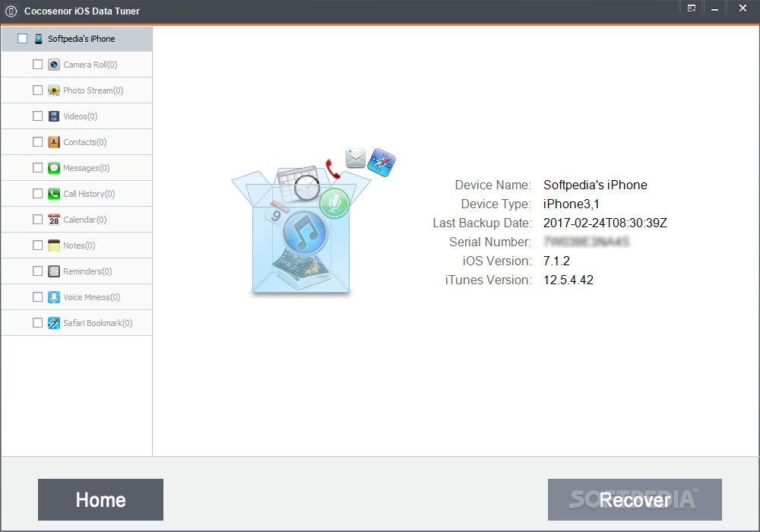This screenshot has height=532, width=760.
Task: Click the iOS version value 7.1.2
Action: 556,261
